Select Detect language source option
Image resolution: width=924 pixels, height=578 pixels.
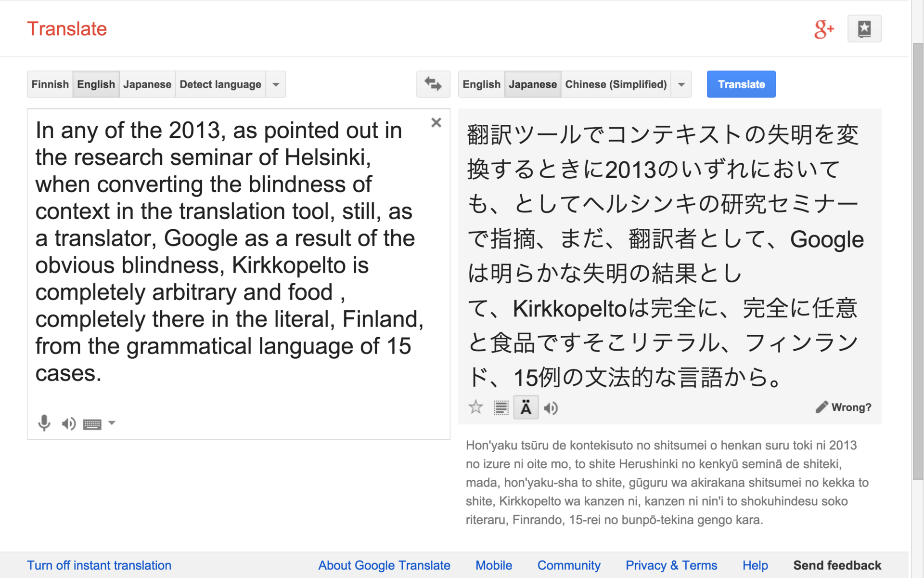click(220, 84)
